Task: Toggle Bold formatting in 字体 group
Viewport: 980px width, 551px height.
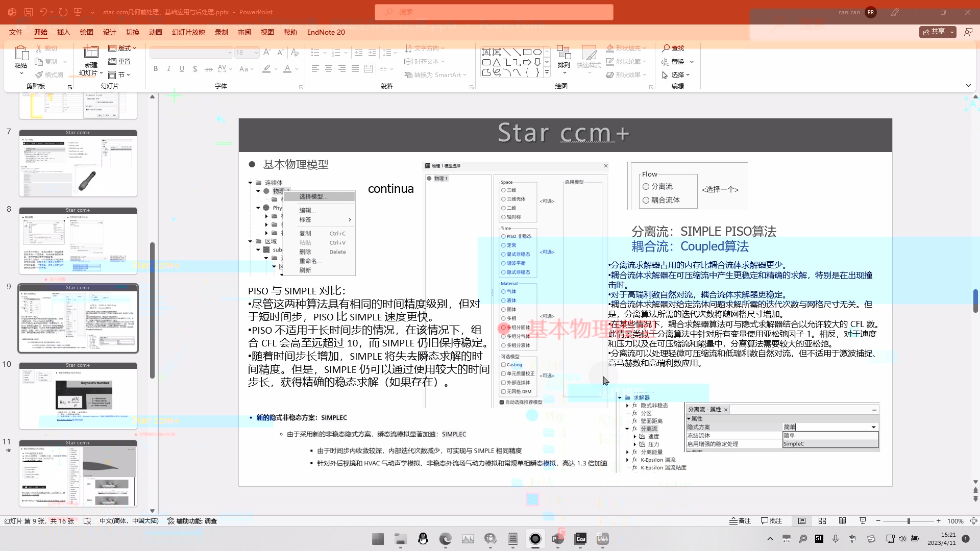Action: click(156, 69)
